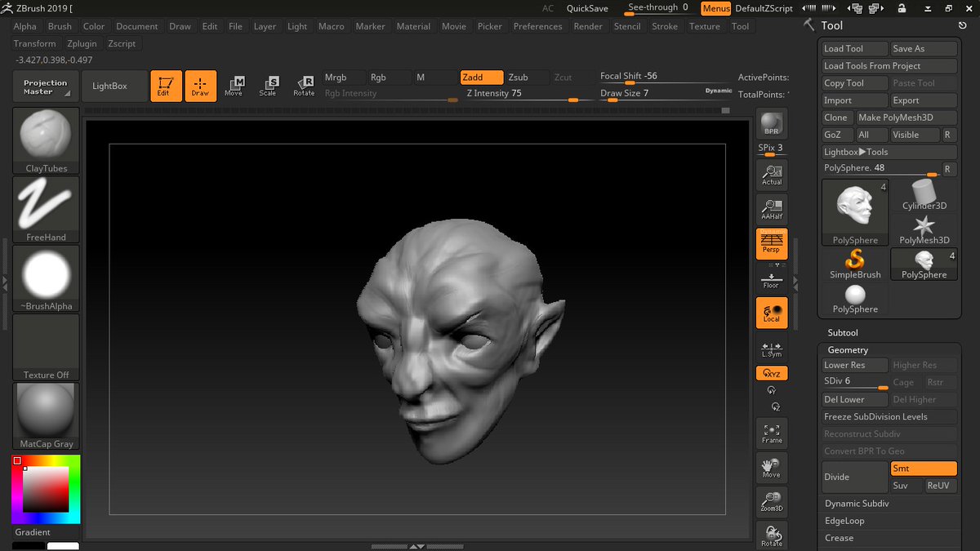Click the Z Intensity slider

pyautogui.click(x=528, y=94)
